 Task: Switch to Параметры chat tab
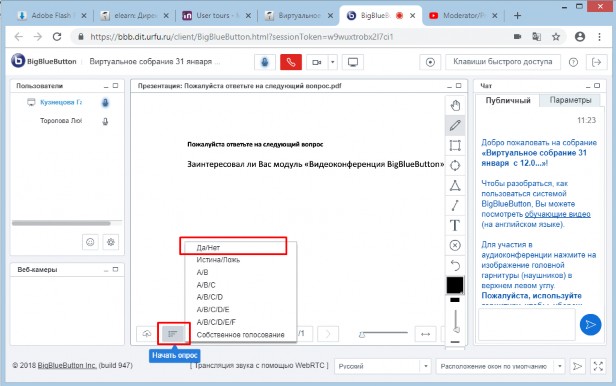(570, 100)
